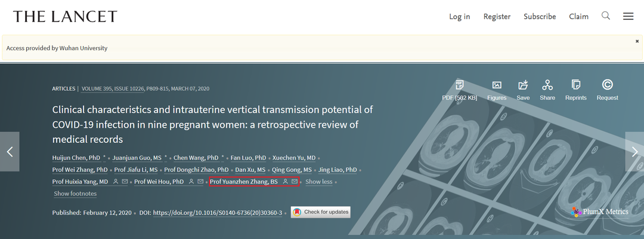
Task: Open Wei Hou's author profile icon
Action: [191, 182]
